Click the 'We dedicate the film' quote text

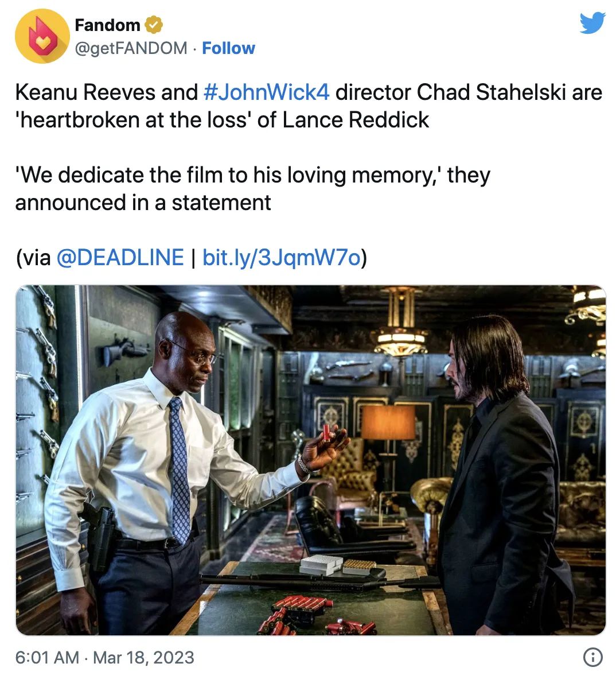click(x=252, y=188)
